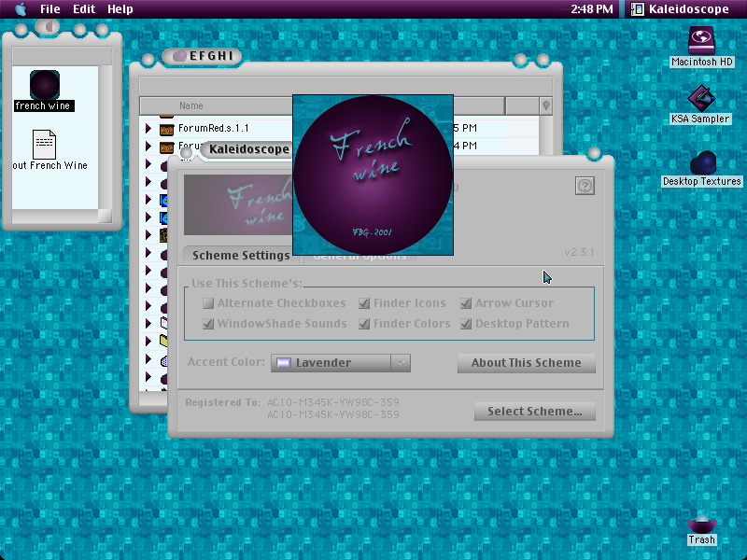
Task: Click the large French wine splash image
Action: (x=373, y=175)
